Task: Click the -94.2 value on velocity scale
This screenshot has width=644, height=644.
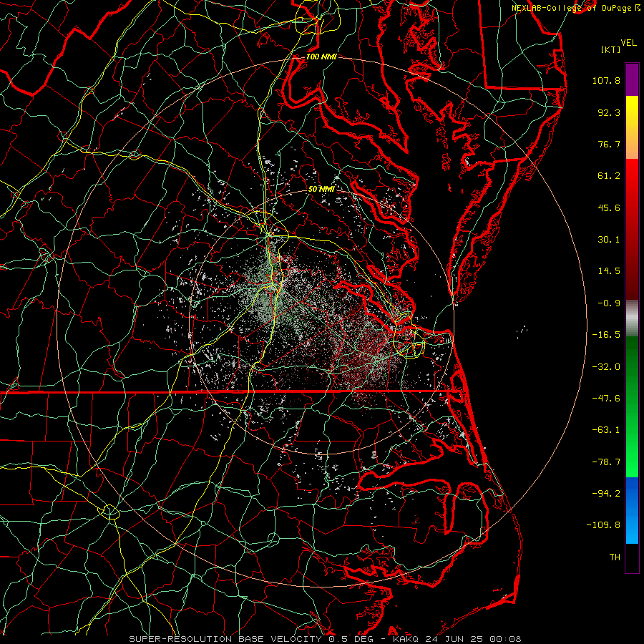Action: pyautogui.click(x=606, y=494)
